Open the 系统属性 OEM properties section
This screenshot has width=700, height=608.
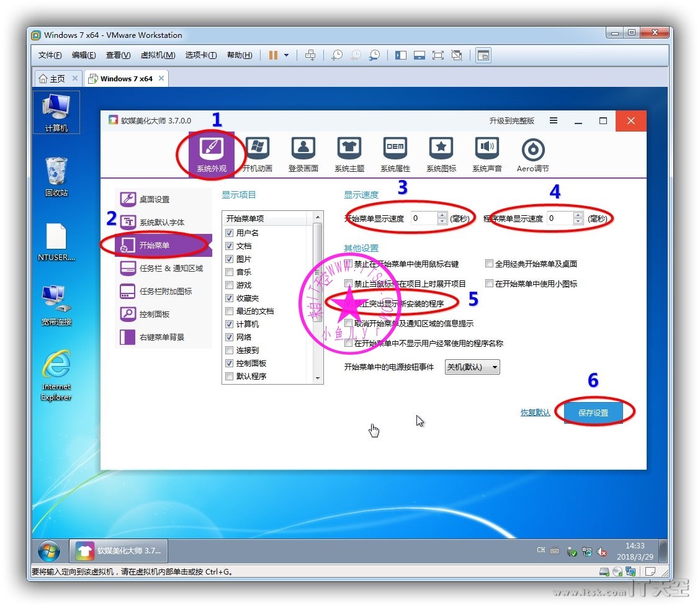tap(395, 154)
